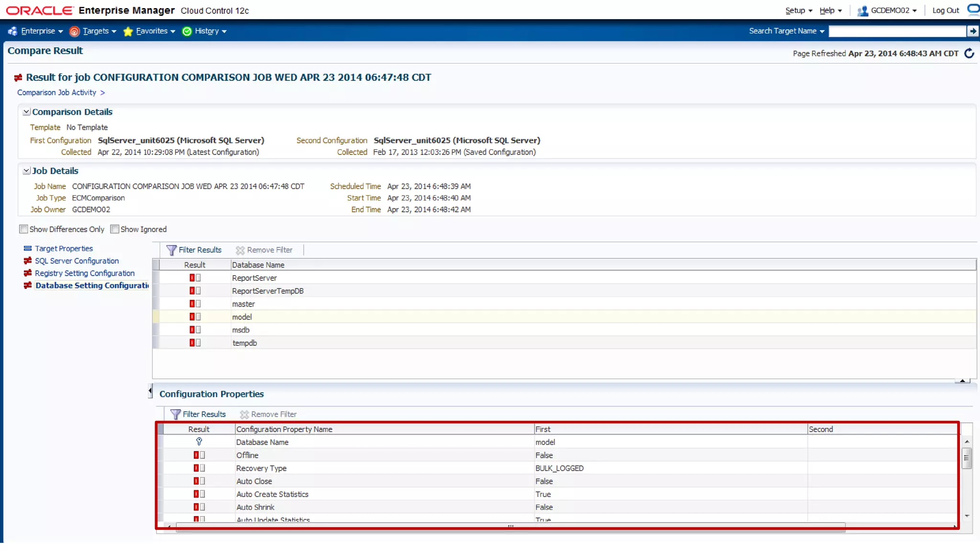Click the search go arrow button
Image resolution: width=980 pixels, height=551 pixels.
972,31
